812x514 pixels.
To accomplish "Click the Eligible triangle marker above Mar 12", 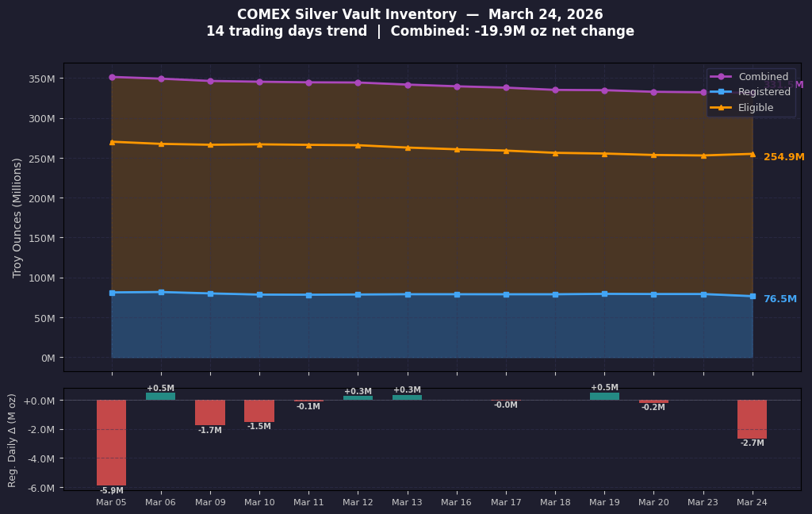I will [358, 146].
